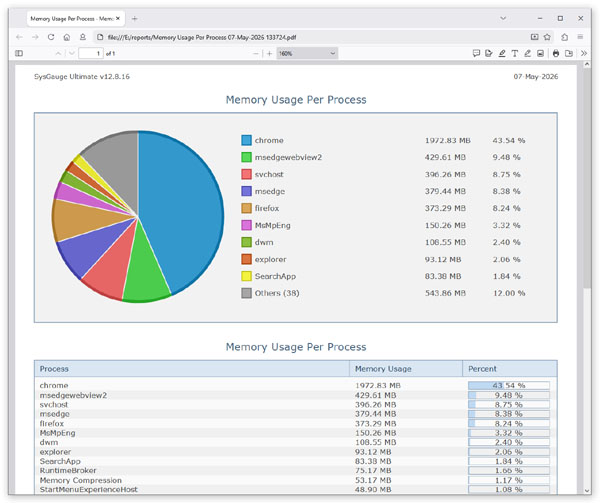
Task: Click the gray Others (38) legend swatch
Action: point(246,293)
